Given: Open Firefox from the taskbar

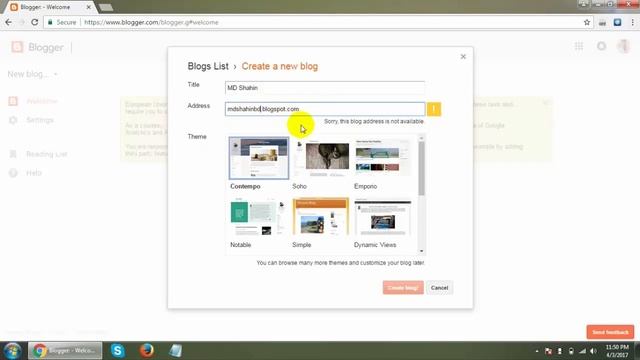Looking at the screenshot, I should [147, 351].
